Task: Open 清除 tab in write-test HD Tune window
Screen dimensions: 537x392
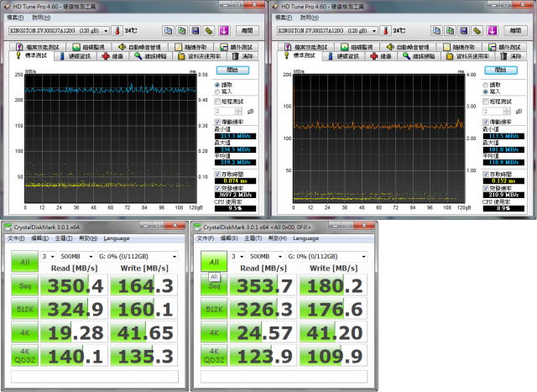Action: tap(511, 56)
